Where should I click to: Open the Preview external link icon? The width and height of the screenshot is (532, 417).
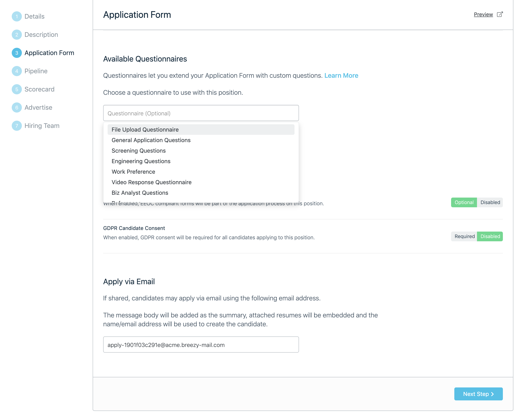pyautogui.click(x=500, y=14)
